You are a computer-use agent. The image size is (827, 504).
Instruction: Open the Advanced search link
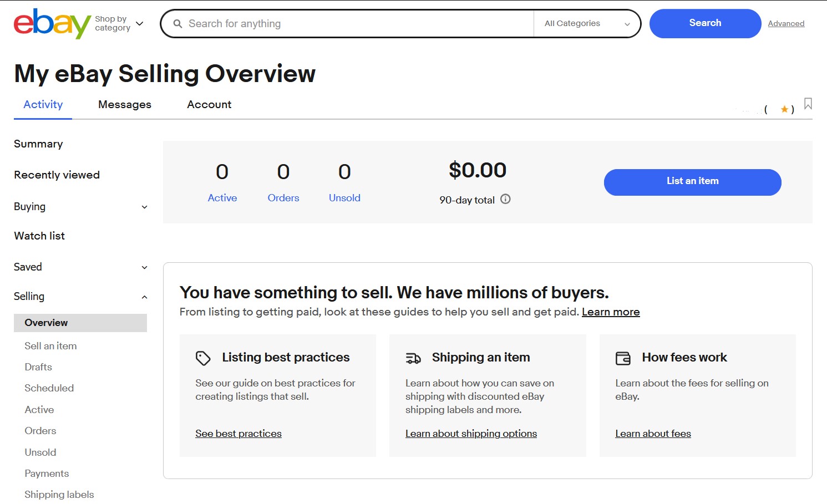786,23
